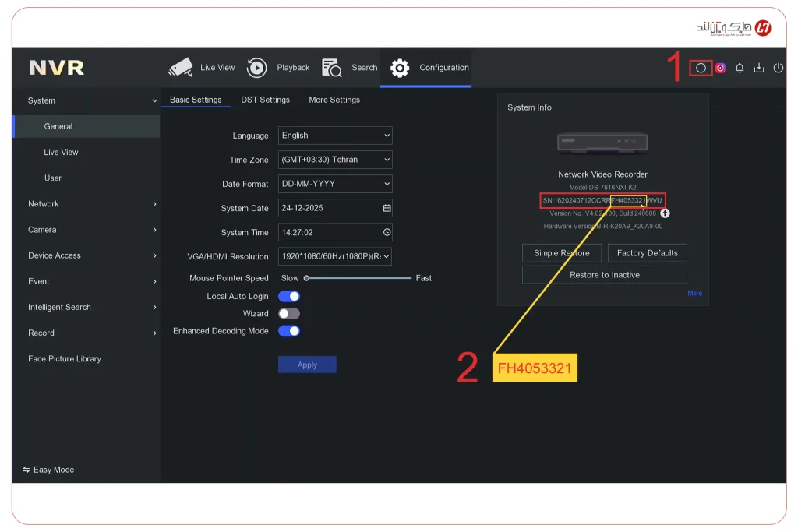Disable the Local Auto Login toggle
Screen dimensions: 798x532
point(289,296)
